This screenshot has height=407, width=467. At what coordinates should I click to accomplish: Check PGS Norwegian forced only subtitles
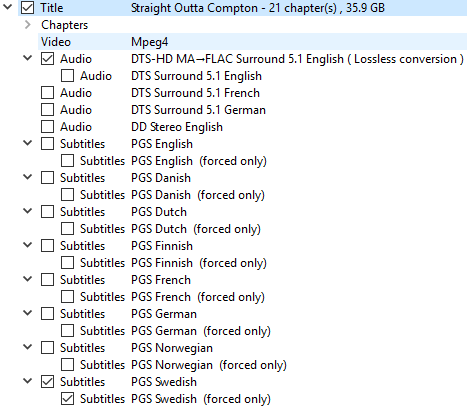(67, 365)
